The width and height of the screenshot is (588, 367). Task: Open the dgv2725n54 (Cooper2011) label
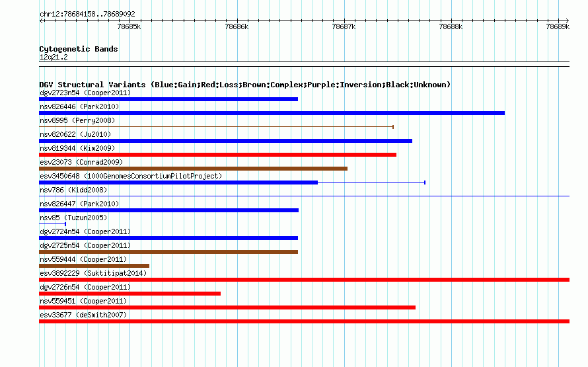(x=85, y=245)
